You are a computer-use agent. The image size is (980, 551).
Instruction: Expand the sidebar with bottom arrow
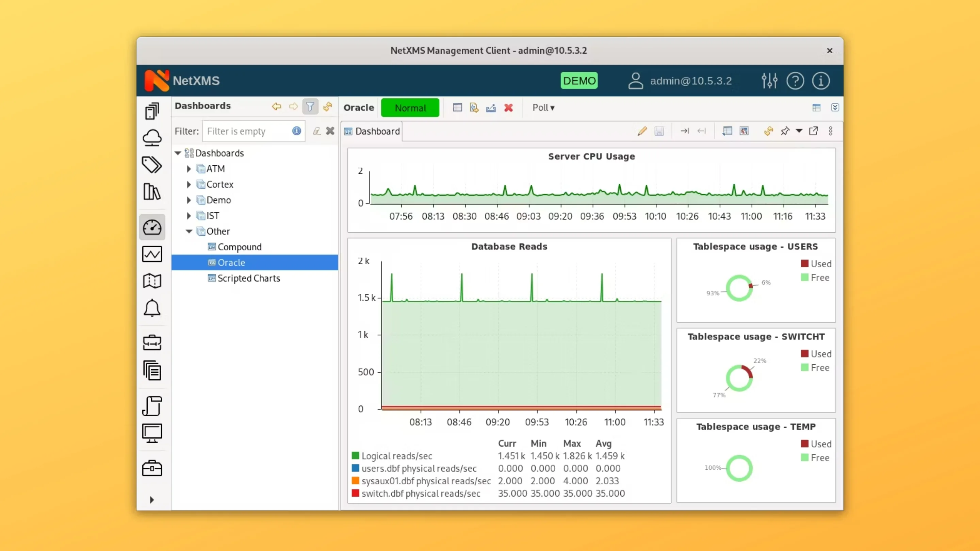pos(152,500)
